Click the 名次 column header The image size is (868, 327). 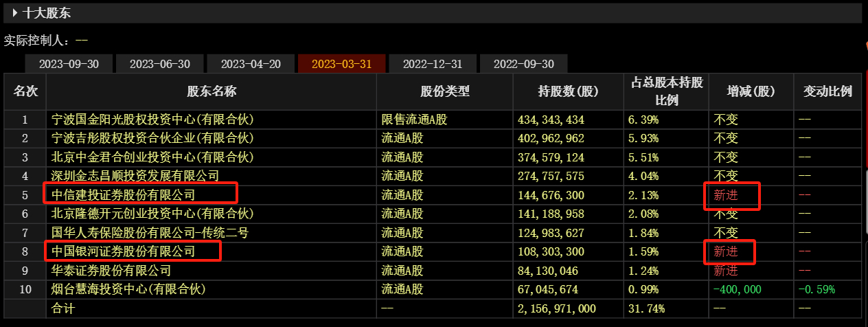click(x=25, y=91)
